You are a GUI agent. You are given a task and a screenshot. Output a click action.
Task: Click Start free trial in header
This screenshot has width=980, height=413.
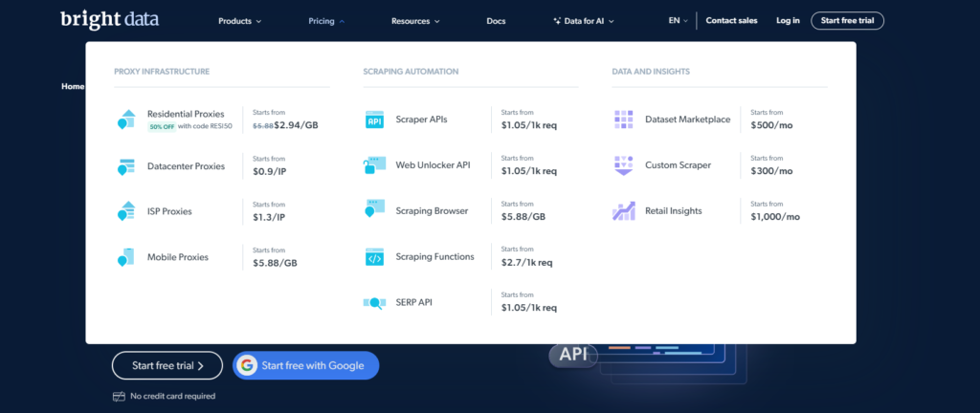pos(848,21)
